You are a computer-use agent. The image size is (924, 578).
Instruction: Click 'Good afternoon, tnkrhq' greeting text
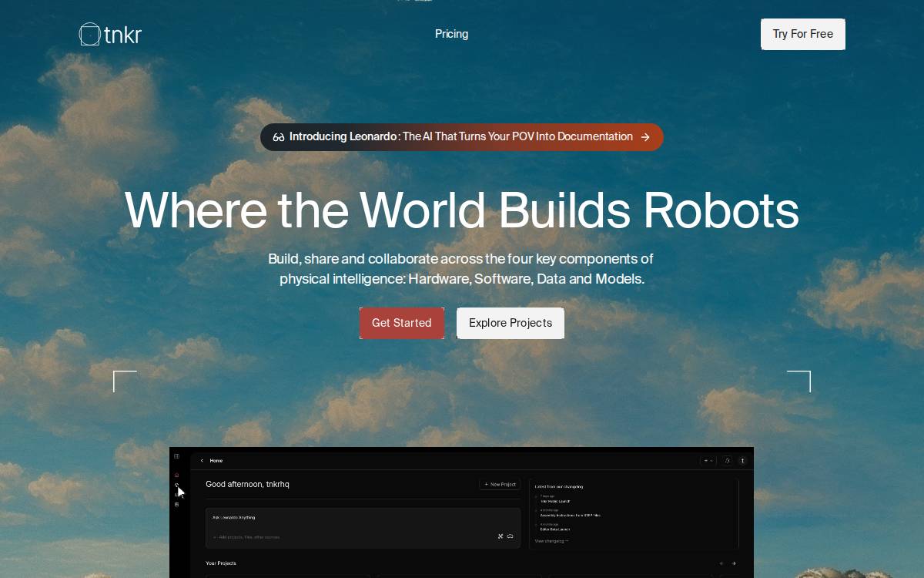pos(247,484)
